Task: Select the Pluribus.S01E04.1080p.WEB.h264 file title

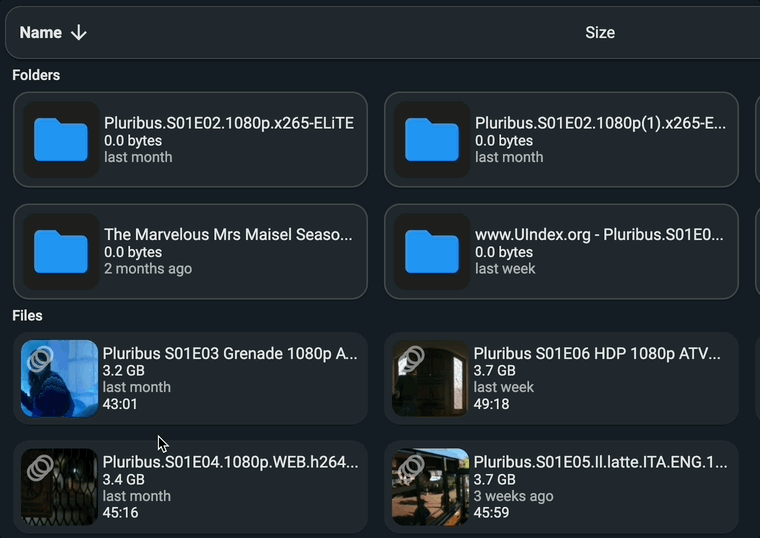Action: [230, 463]
